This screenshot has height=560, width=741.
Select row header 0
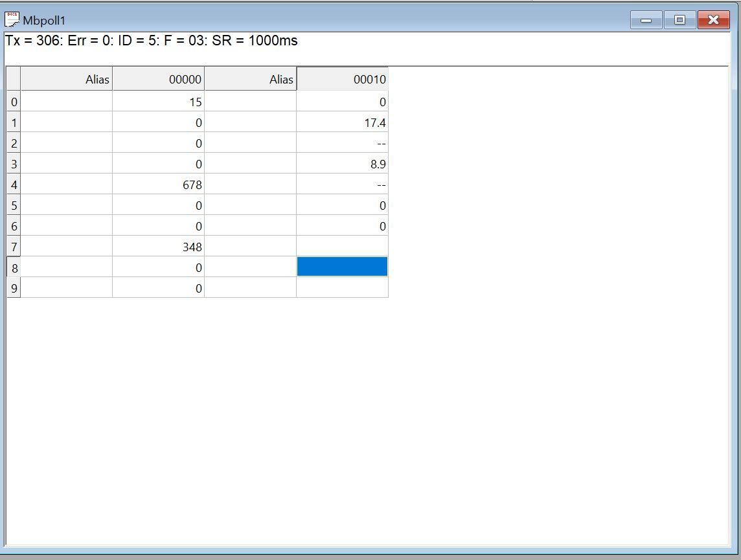point(14,102)
